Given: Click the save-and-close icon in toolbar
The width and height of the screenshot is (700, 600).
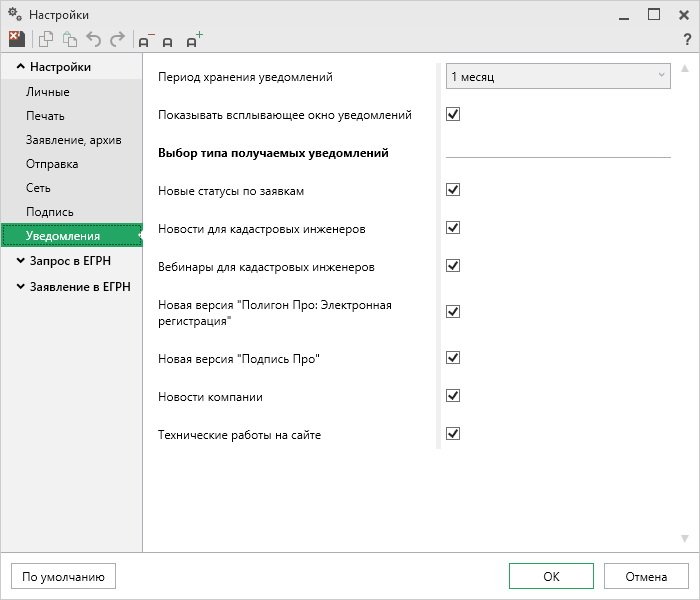Looking at the screenshot, I should click(x=17, y=39).
